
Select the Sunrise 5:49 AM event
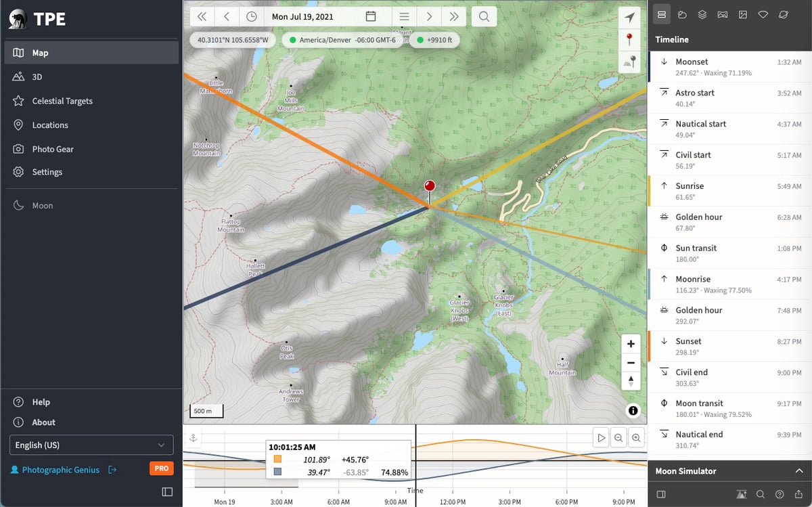730,191
